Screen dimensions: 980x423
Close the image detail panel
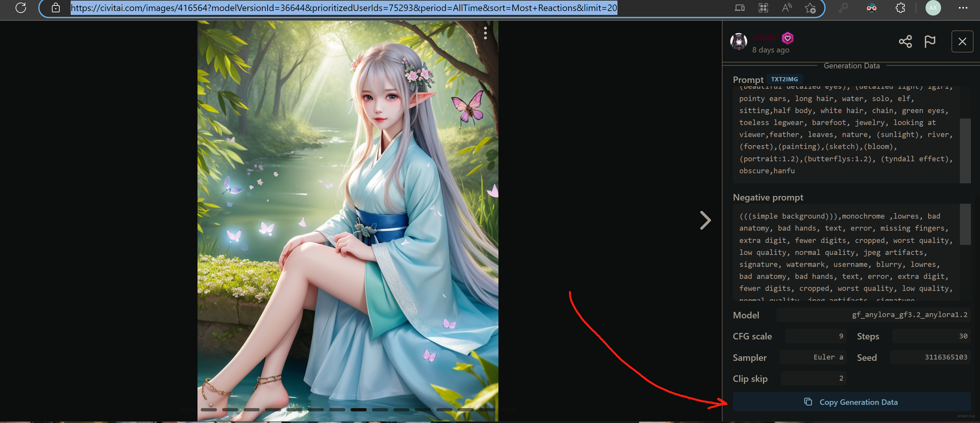962,41
